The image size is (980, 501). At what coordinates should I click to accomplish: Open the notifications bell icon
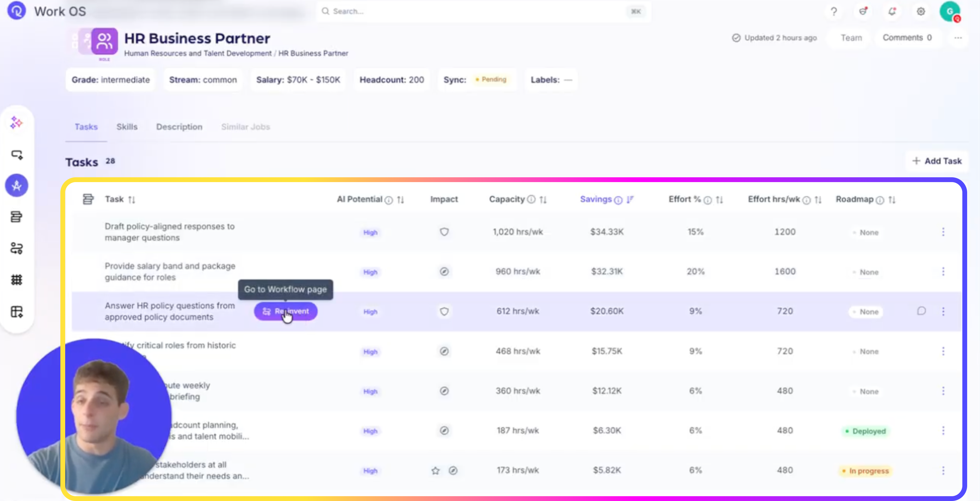[892, 12]
